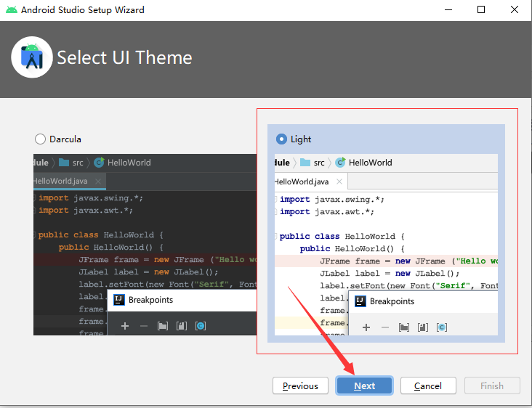Click the Light label text

[x=301, y=139]
